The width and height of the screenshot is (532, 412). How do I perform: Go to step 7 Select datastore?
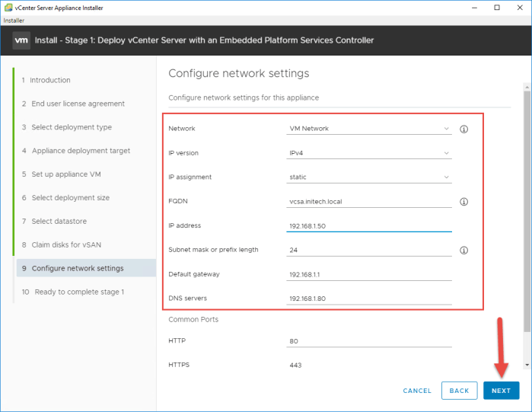[54, 222]
